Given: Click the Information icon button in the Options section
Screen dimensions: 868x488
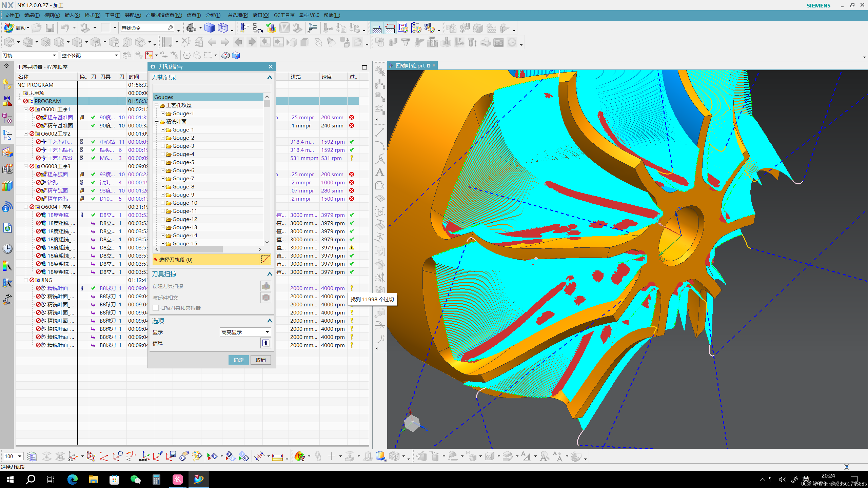Looking at the screenshot, I should [266, 343].
